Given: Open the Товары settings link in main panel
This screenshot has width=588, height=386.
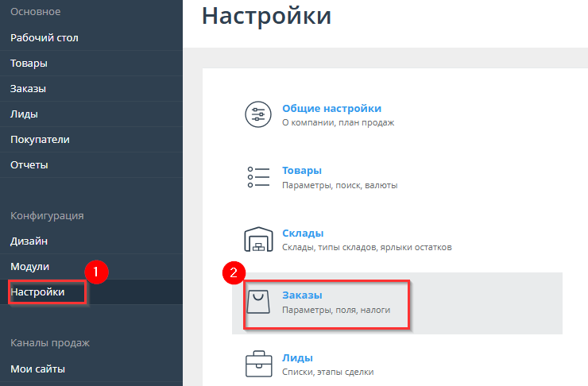Looking at the screenshot, I should pyautogui.click(x=301, y=171).
